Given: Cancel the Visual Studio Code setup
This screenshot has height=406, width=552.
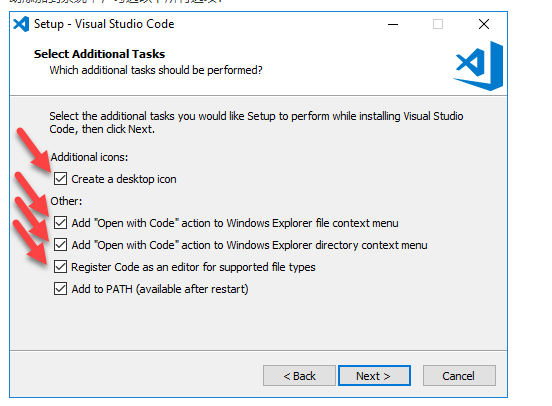Looking at the screenshot, I should tap(459, 376).
